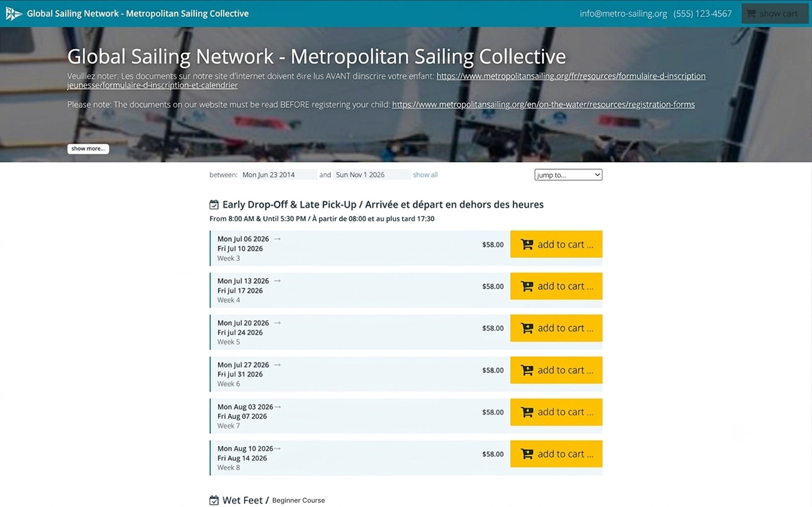Click the cart icon in the Week 8 row

pos(527,454)
